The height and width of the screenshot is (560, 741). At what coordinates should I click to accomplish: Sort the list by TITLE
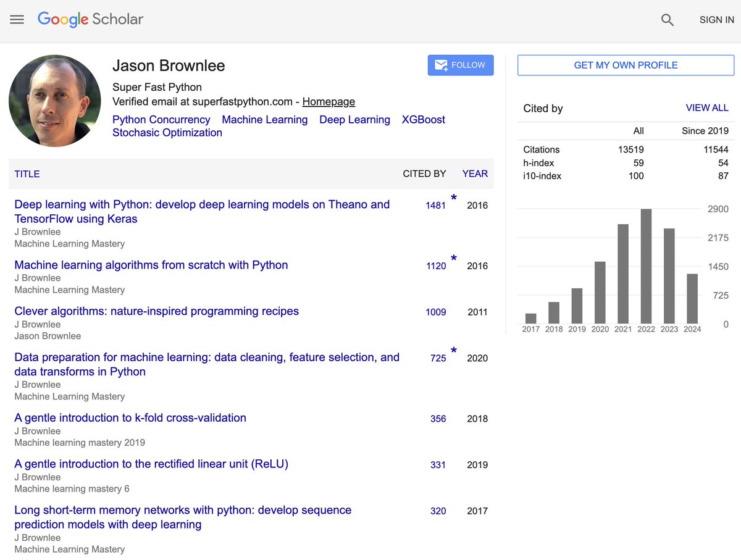tap(27, 173)
